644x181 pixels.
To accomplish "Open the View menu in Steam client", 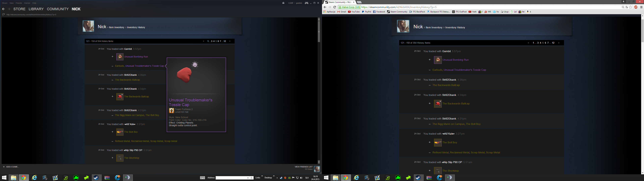I will [12, 3].
